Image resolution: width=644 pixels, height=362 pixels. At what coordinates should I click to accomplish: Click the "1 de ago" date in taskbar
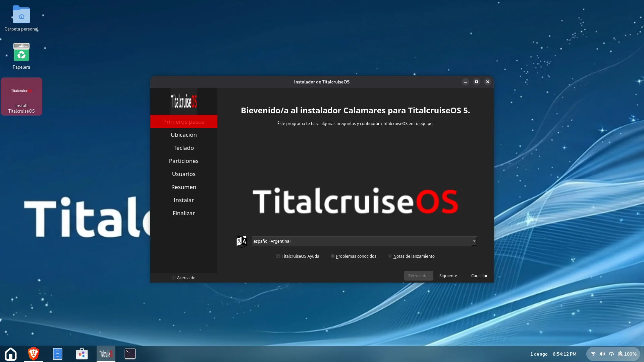click(x=539, y=354)
